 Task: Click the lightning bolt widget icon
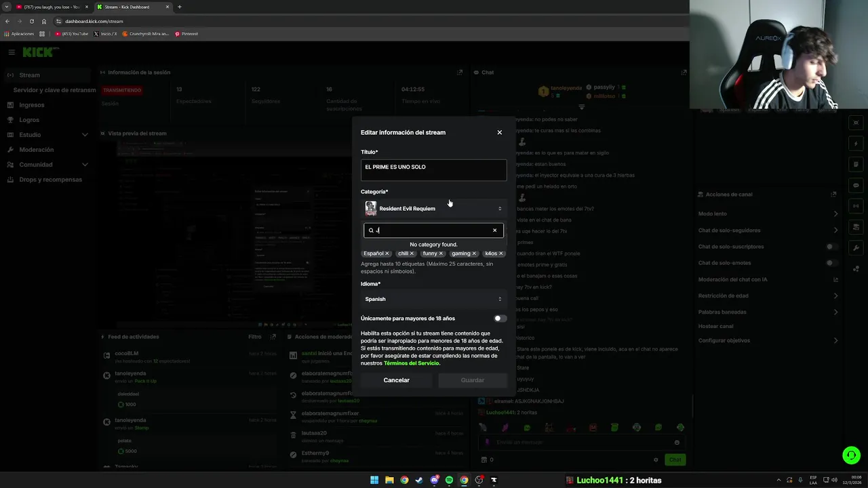[856, 144]
